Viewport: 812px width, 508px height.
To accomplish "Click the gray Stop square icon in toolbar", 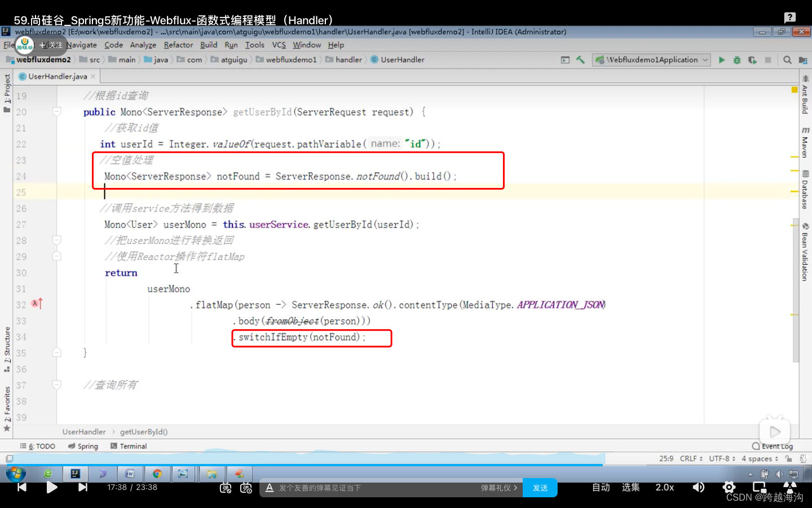I will [767, 60].
